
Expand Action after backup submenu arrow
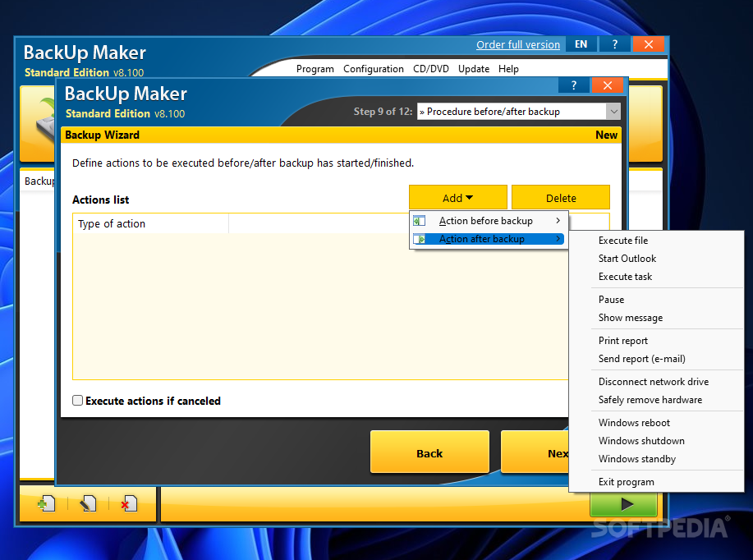(558, 239)
